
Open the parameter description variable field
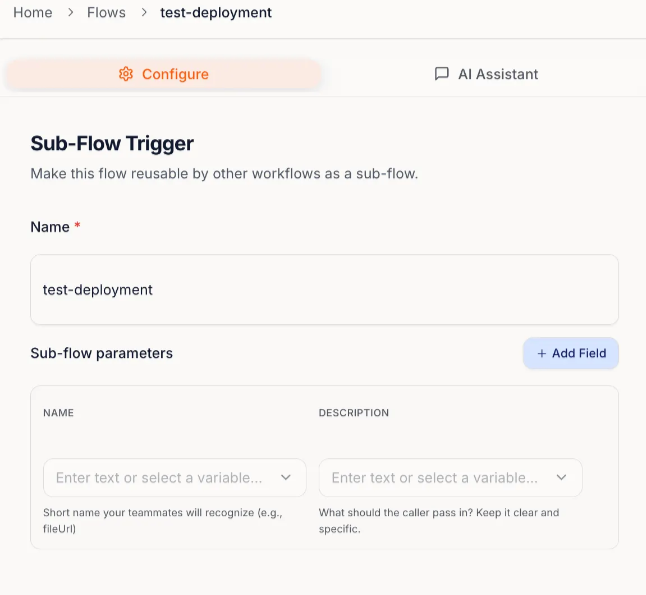click(435, 478)
